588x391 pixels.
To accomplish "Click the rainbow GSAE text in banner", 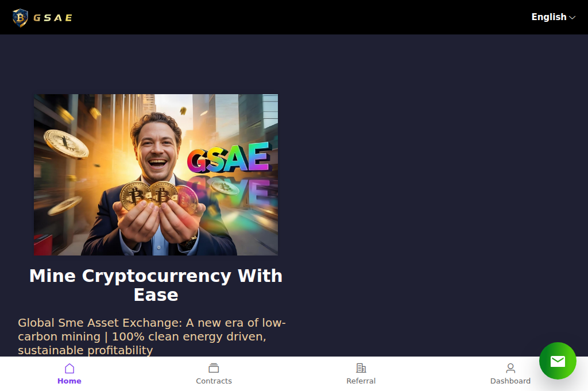I will click(x=229, y=157).
